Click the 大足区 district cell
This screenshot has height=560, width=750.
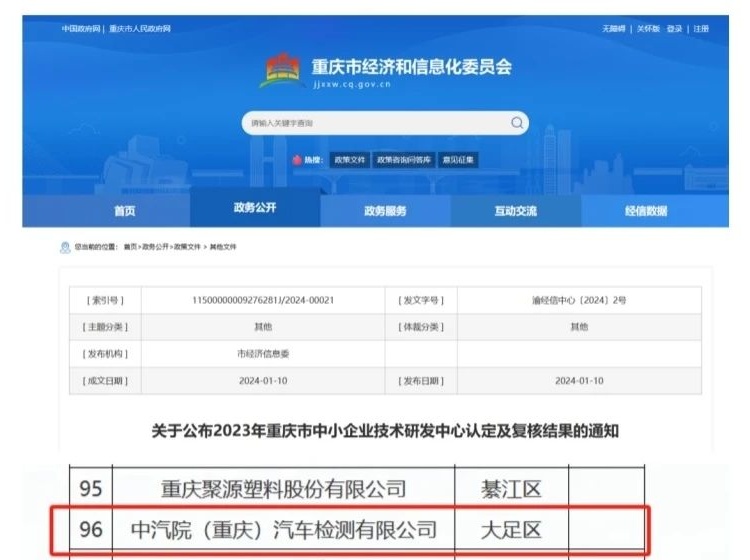[x=511, y=530]
